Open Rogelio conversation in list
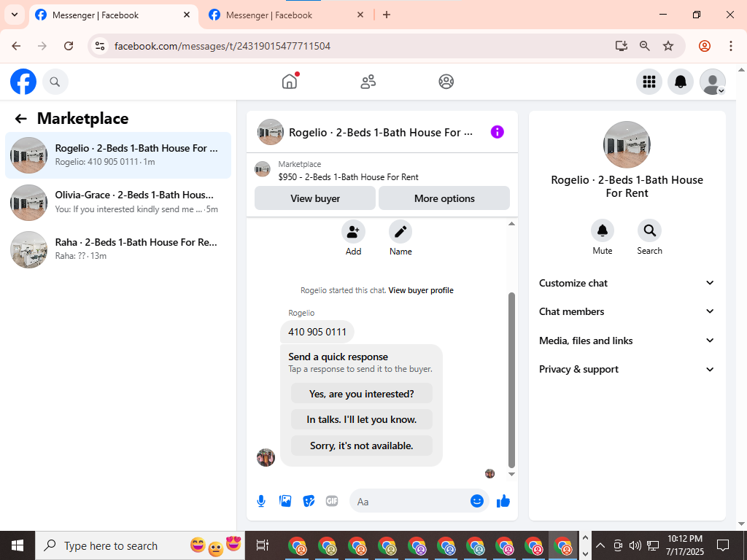This screenshot has height=560, width=747. (118, 155)
